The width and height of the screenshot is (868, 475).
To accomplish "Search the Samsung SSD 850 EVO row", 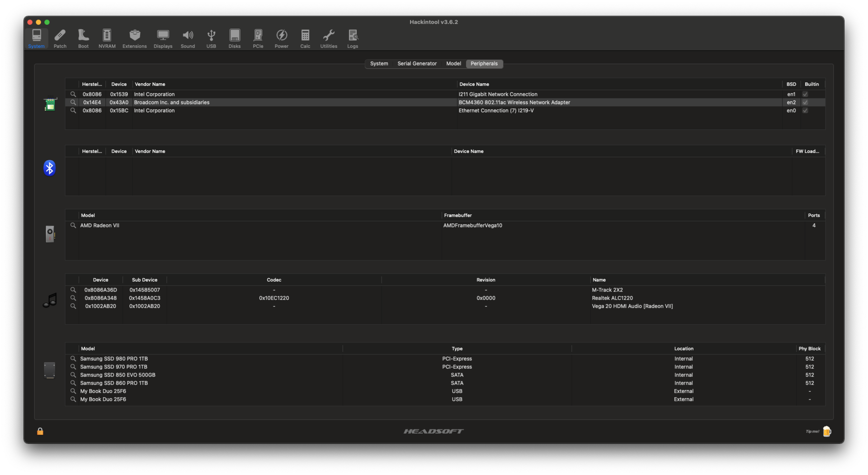I will point(73,375).
